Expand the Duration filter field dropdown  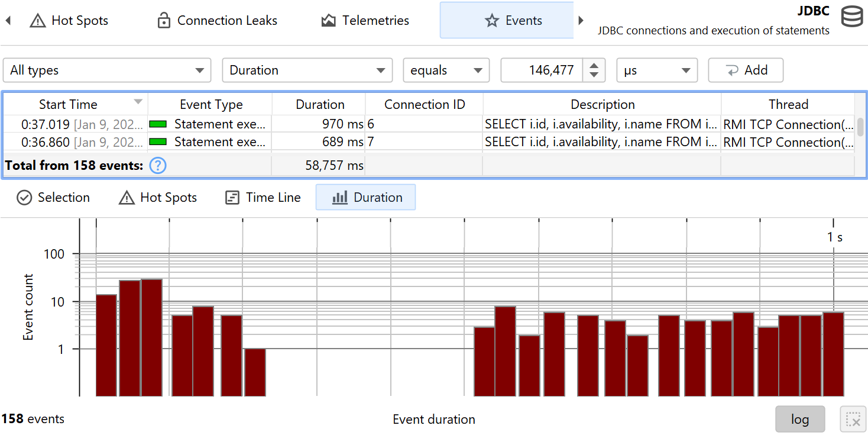pyautogui.click(x=307, y=70)
